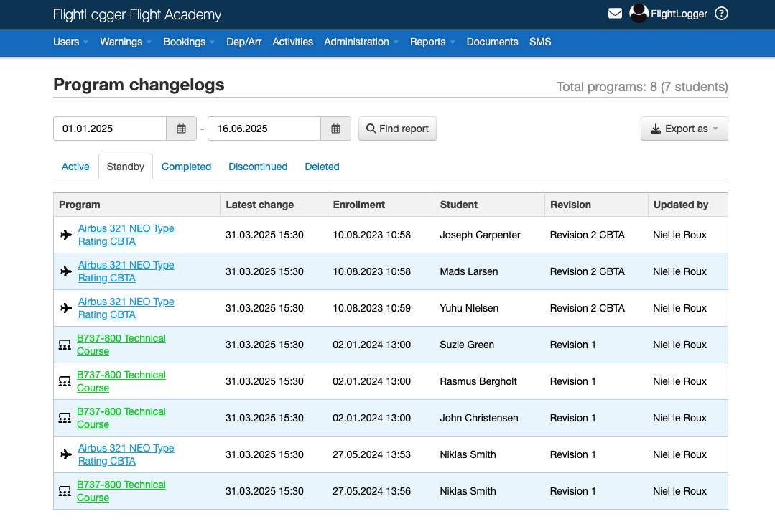Click the simulator icon beside Suzie Green's course
Image resolution: width=775 pixels, height=532 pixels.
tap(65, 344)
